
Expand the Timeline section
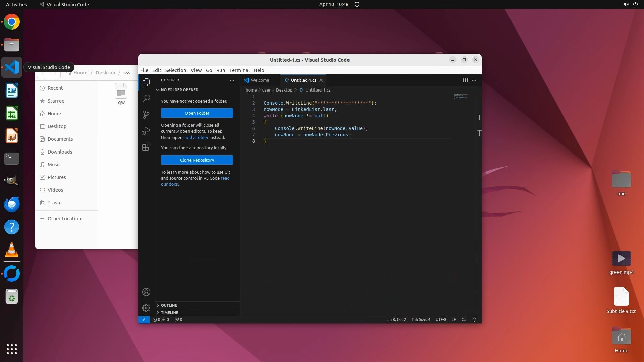click(x=169, y=313)
